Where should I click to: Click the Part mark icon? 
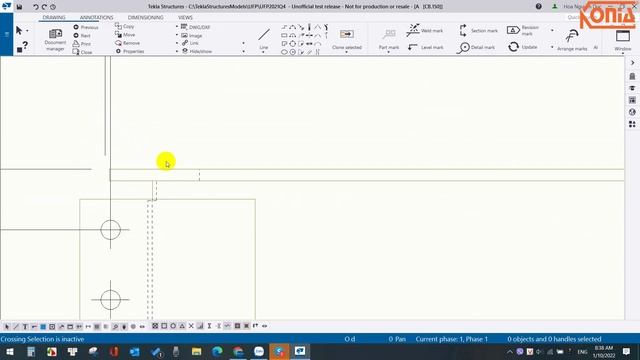pos(389,34)
